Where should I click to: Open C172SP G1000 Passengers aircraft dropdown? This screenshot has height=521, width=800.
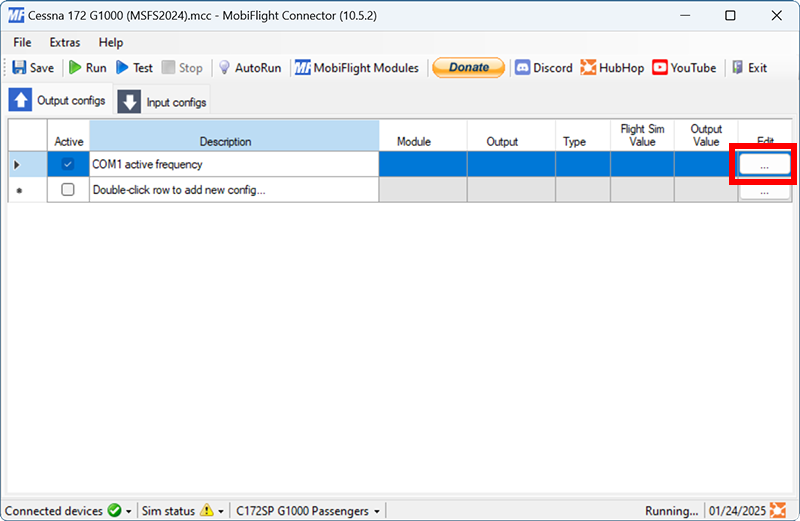pos(308,511)
